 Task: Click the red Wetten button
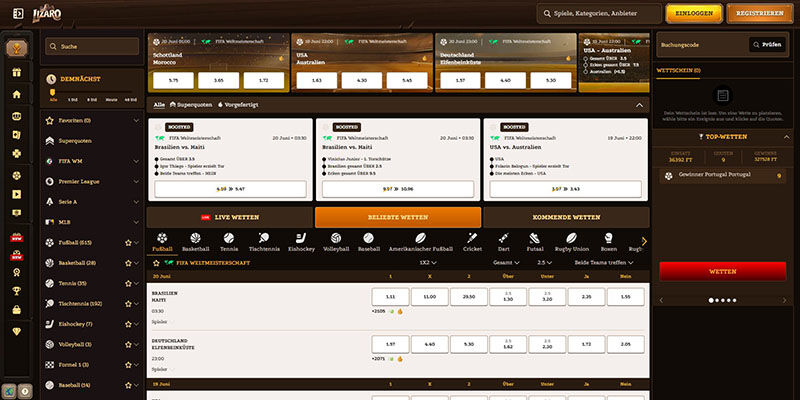pyautogui.click(x=722, y=271)
